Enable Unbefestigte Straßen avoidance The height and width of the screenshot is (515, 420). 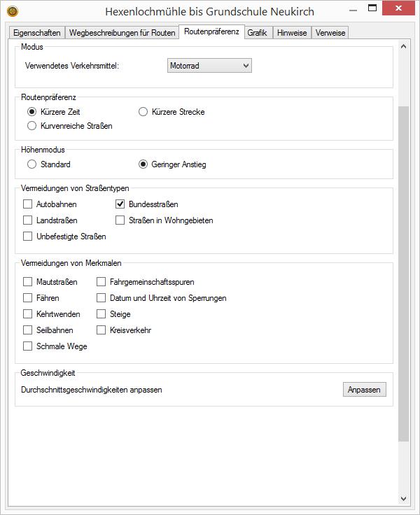point(28,237)
